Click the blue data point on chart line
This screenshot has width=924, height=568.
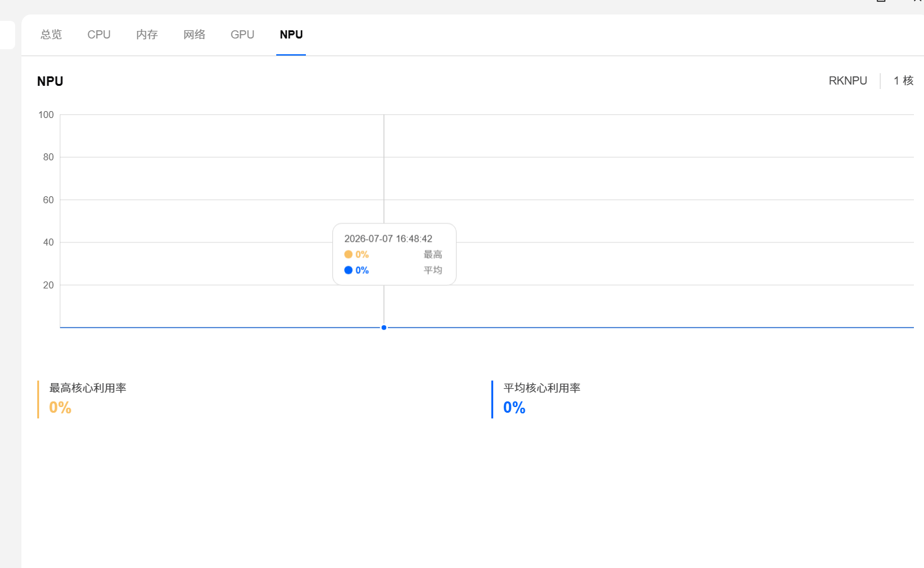pos(383,328)
